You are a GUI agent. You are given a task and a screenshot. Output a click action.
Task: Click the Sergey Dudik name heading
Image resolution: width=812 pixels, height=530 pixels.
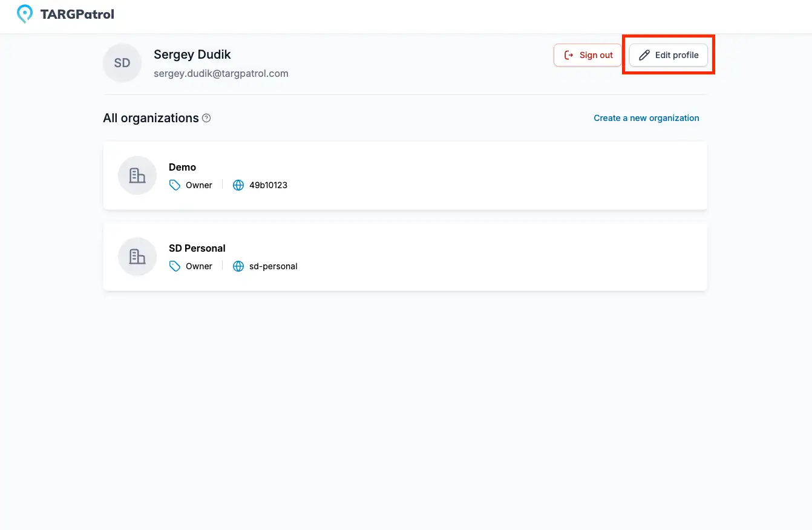(x=192, y=54)
